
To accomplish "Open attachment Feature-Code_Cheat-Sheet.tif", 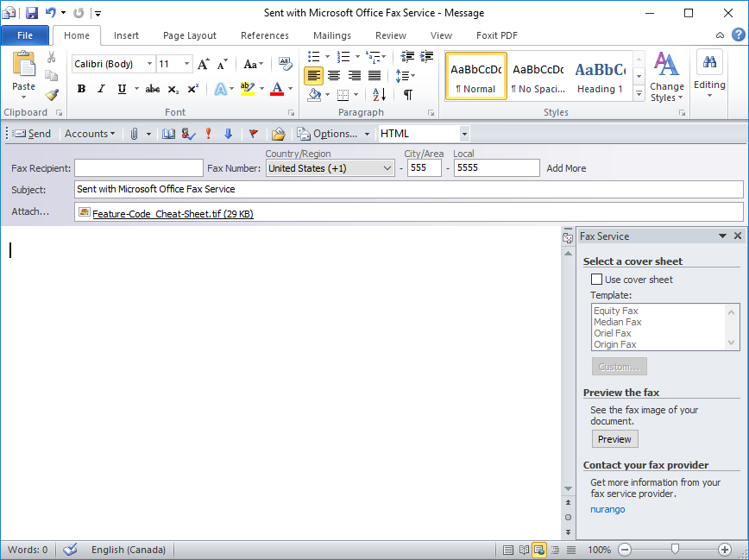I will click(173, 214).
